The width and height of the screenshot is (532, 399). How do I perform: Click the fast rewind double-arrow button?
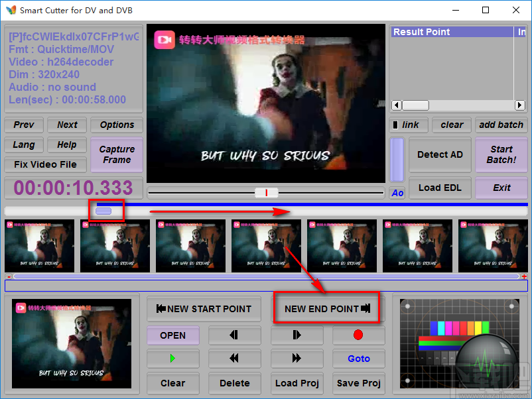(234, 359)
